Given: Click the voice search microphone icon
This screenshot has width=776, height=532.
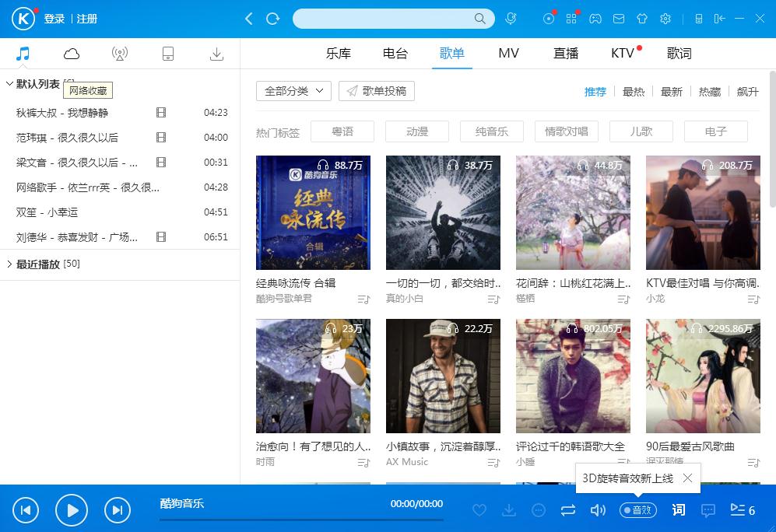Looking at the screenshot, I should tap(511, 19).
